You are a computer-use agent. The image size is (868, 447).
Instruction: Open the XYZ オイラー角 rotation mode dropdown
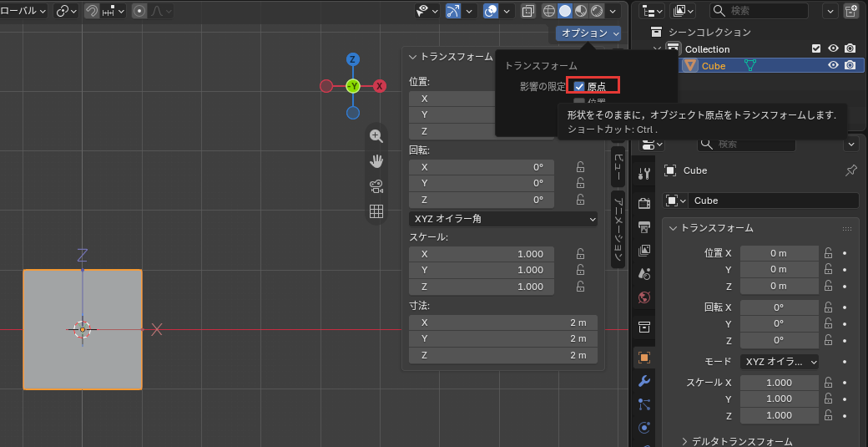point(503,219)
